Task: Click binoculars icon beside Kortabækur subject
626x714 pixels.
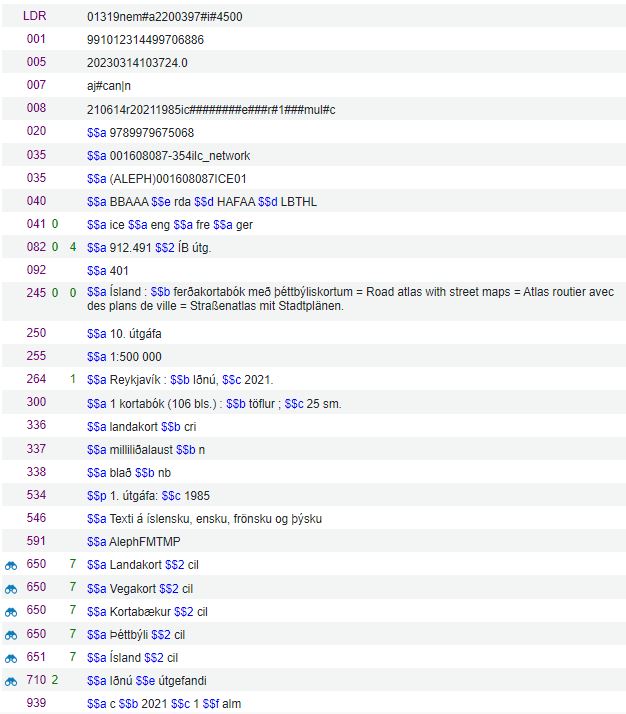Action: coord(11,612)
